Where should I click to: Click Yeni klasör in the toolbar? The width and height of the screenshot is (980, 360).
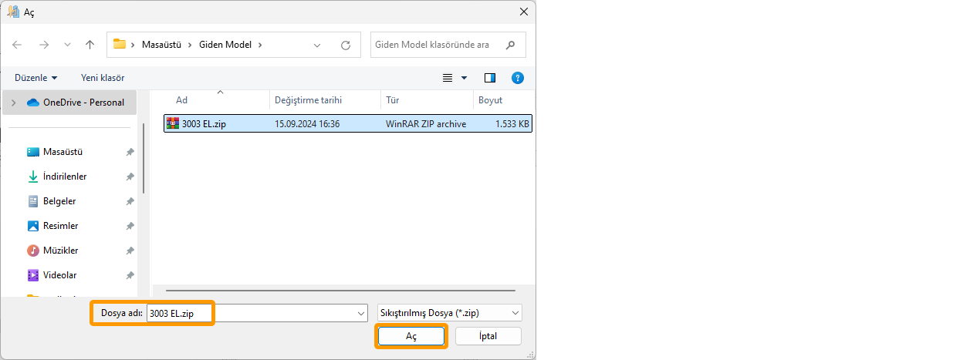[x=103, y=78]
